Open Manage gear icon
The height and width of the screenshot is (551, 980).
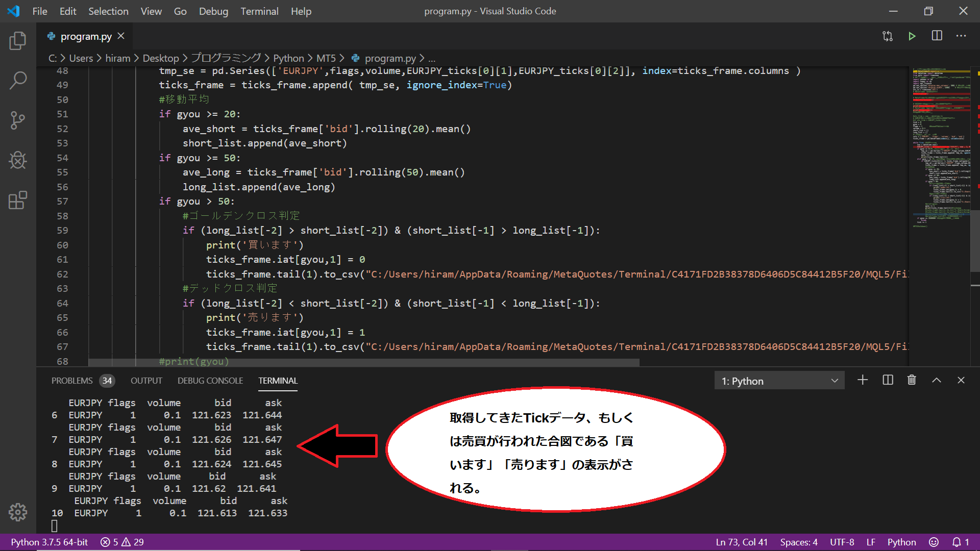[18, 512]
